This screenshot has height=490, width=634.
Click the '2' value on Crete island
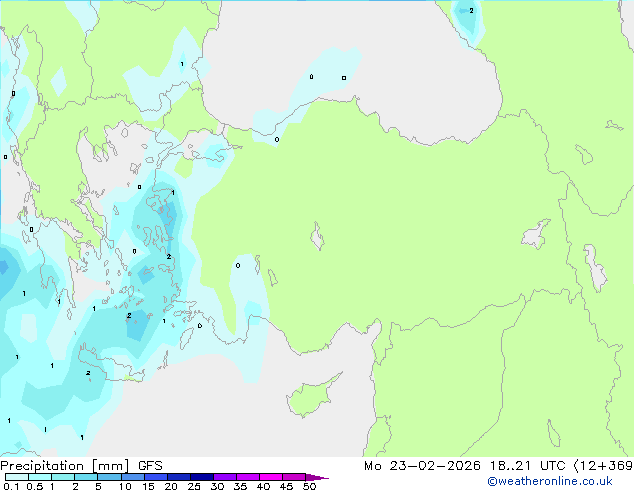[x=88, y=373]
